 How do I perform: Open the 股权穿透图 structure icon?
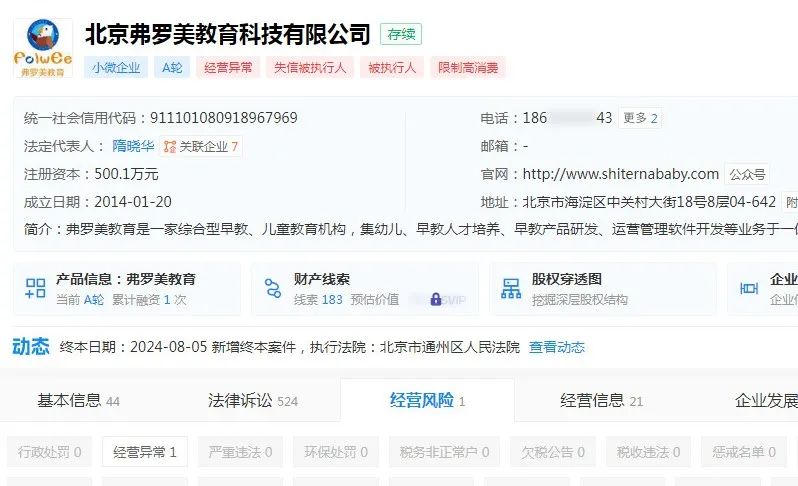pyautogui.click(x=510, y=288)
